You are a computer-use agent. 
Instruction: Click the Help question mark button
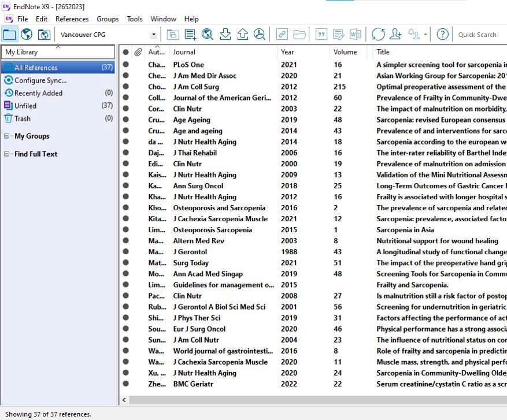(x=442, y=34)
